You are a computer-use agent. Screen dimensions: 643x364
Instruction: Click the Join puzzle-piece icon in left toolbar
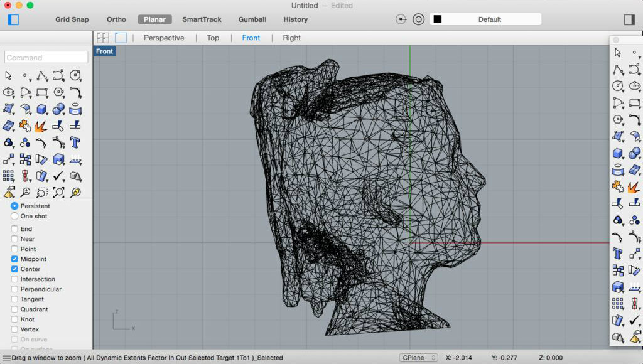[25, 126]
